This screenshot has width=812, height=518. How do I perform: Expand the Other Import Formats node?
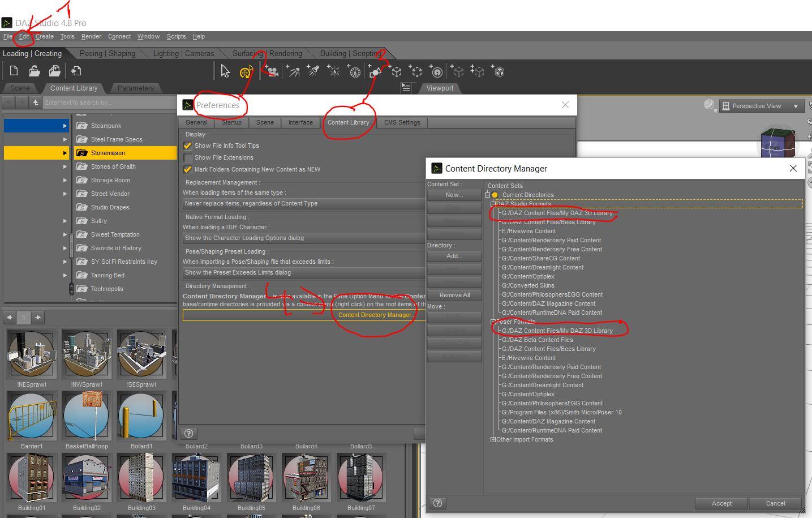click(x=493, y=439)
